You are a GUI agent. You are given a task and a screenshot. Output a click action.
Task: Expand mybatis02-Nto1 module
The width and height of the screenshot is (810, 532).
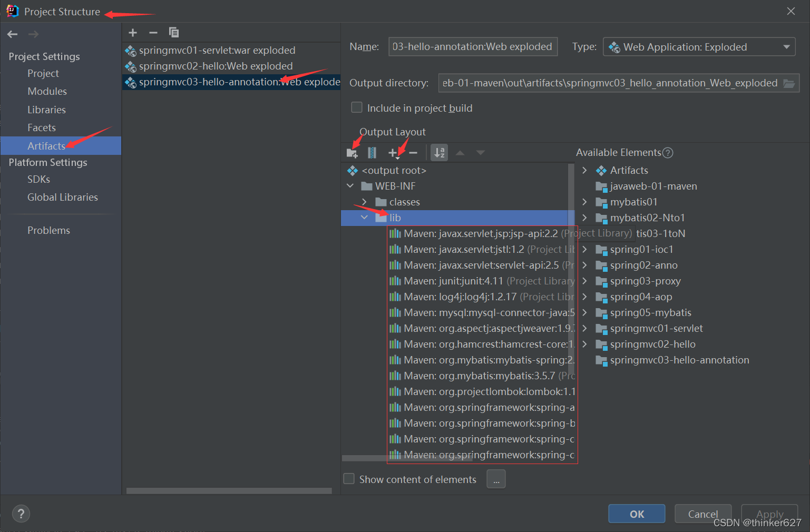pyautogui.click(x=584, y=218)
